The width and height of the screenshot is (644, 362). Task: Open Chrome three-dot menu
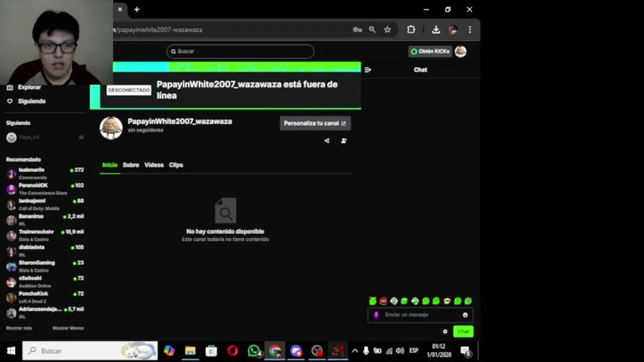tap(470, 30)
